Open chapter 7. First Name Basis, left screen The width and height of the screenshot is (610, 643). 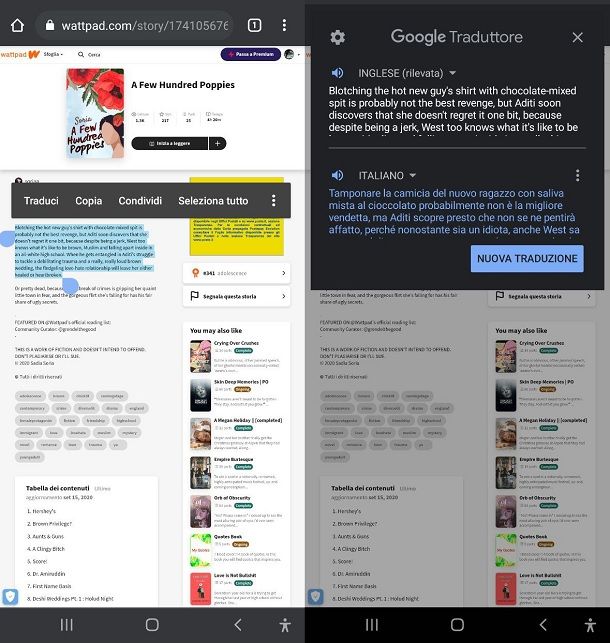[49, 586]
